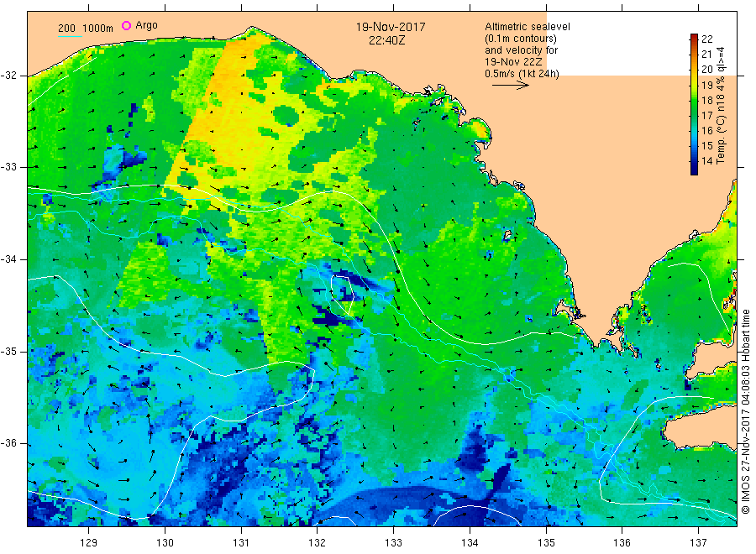Click the 'Argo' legend label
Viewport: 756px width, 554px height.
point(146,25)
